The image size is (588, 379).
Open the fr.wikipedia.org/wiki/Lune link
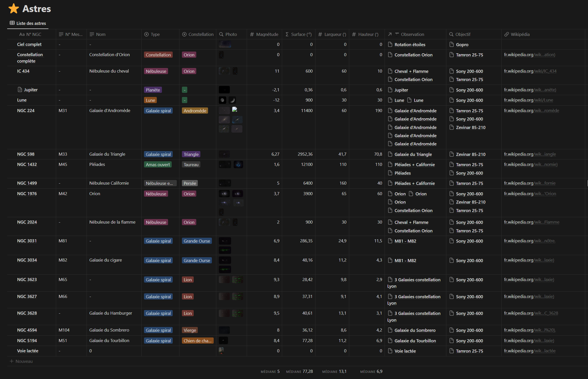528,100
